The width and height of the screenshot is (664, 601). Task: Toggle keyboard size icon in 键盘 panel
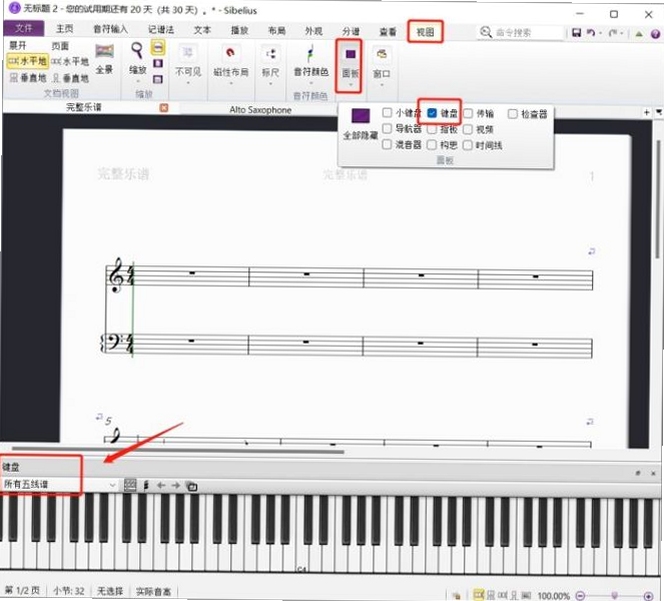click(x=130, y=485)
